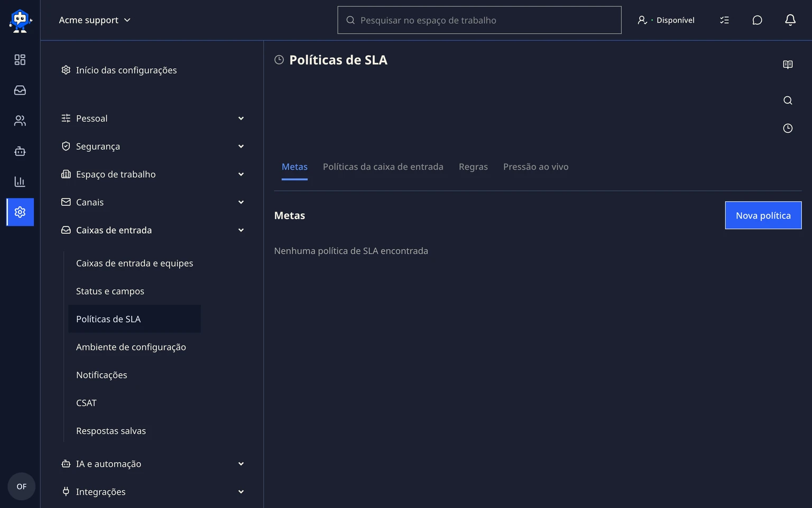Switch to the Metas tab
The height and width of the screenshot is (508, 812).
click(294, 167)
